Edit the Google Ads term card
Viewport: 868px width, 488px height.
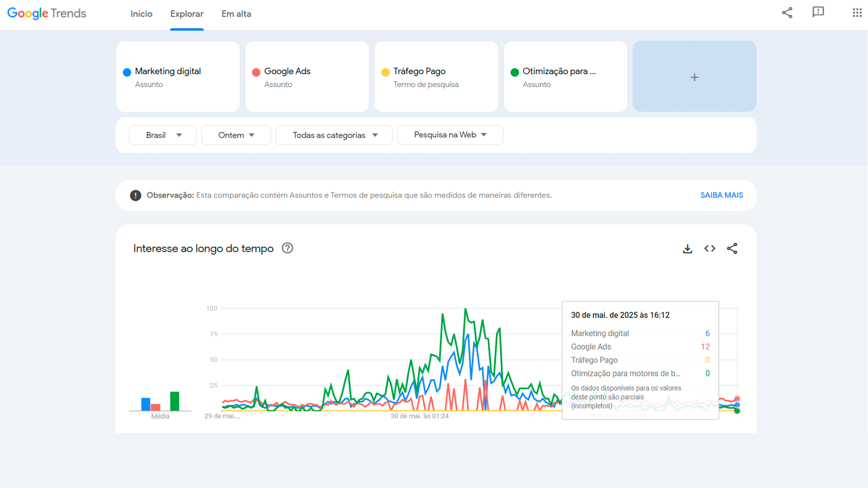coord(307,76)
